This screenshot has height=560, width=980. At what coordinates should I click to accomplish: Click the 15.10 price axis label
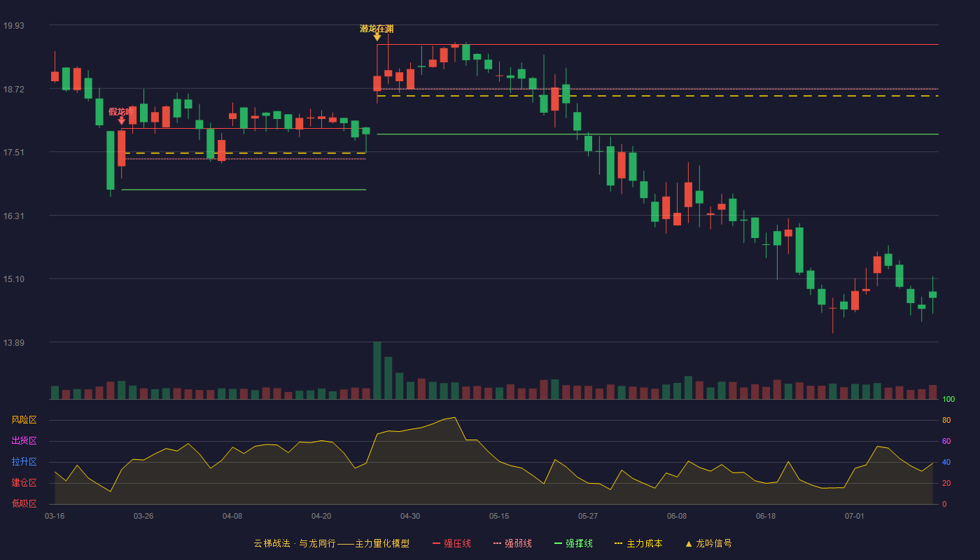(13, 279)
